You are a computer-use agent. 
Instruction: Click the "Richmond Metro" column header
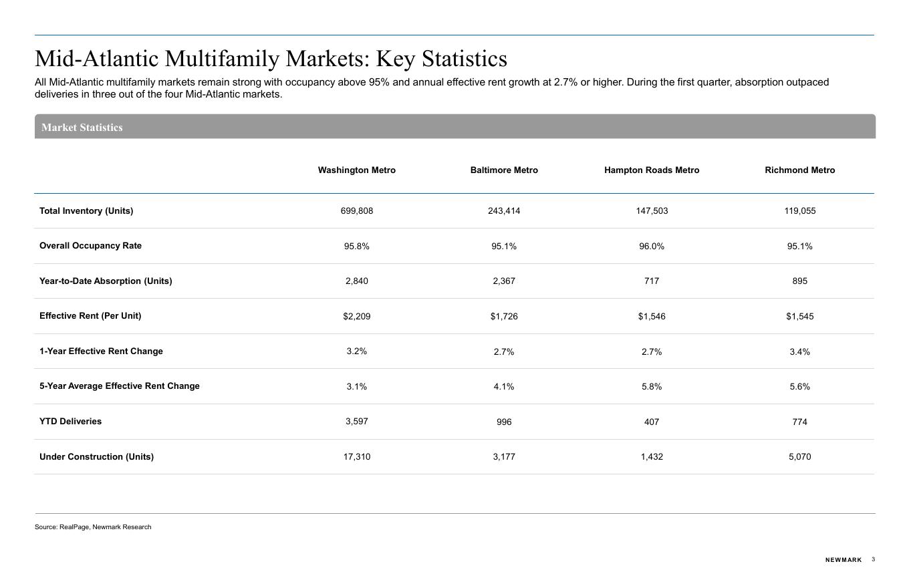[x=799, y=170]
